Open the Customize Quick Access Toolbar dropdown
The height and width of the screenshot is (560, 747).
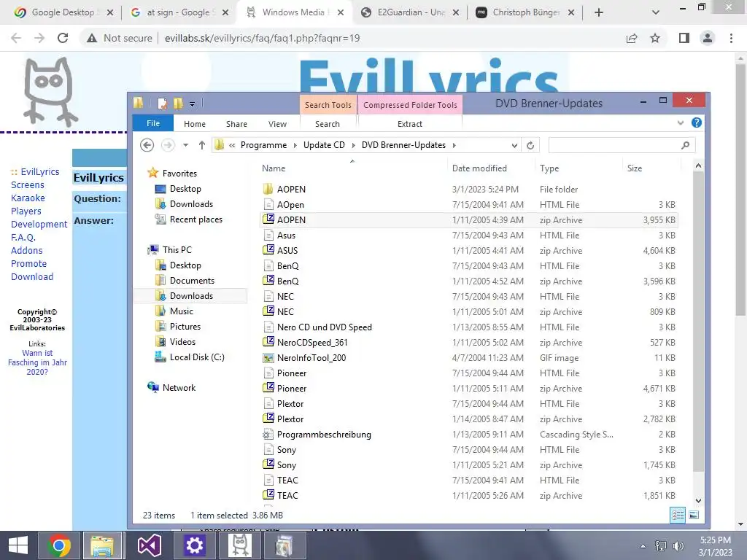(x=192, y=104)
